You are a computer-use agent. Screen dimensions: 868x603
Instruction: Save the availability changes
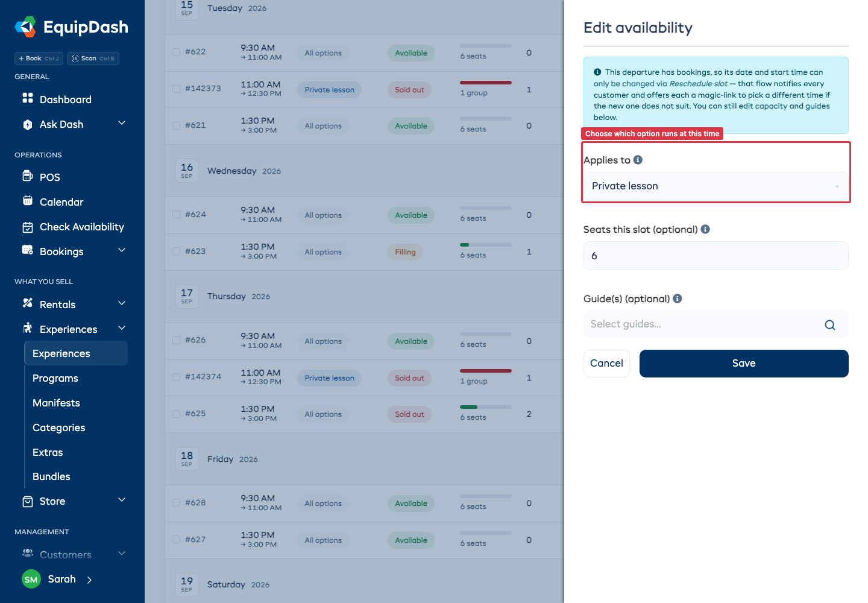744,364
